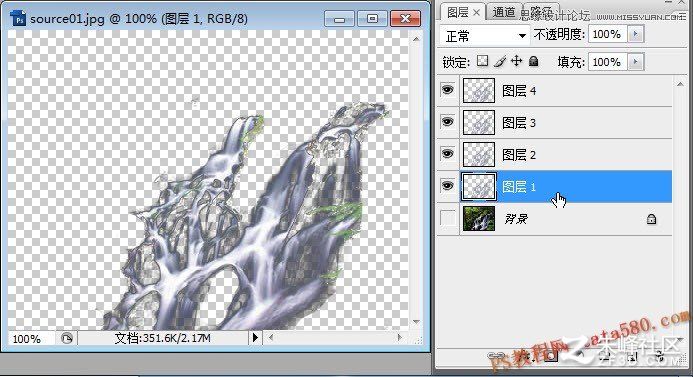This screenshot has width=693, height=377.
Task: Select the 图层 3 layer
Action: (x=566, y=122)
